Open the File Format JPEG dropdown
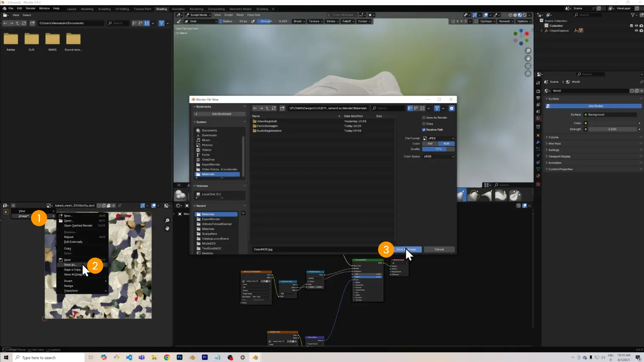This screenshot has height=362, width=644. tap(438, 138)
